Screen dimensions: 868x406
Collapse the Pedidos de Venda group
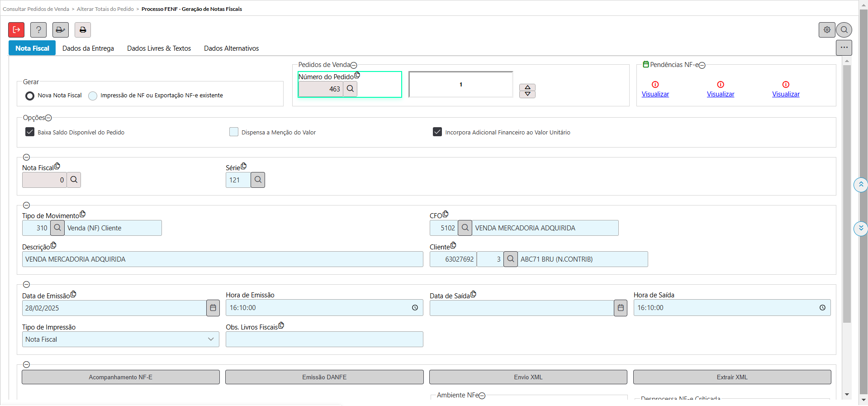coord(354,65)
